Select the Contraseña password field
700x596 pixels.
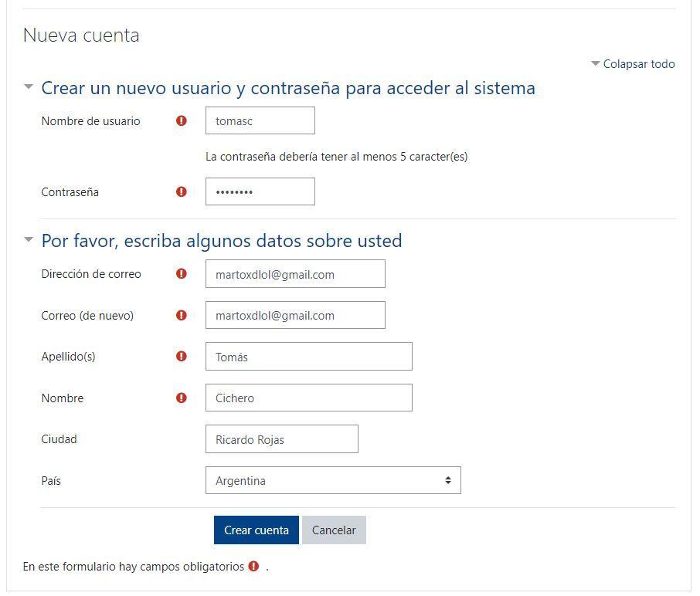click(260, 191)
